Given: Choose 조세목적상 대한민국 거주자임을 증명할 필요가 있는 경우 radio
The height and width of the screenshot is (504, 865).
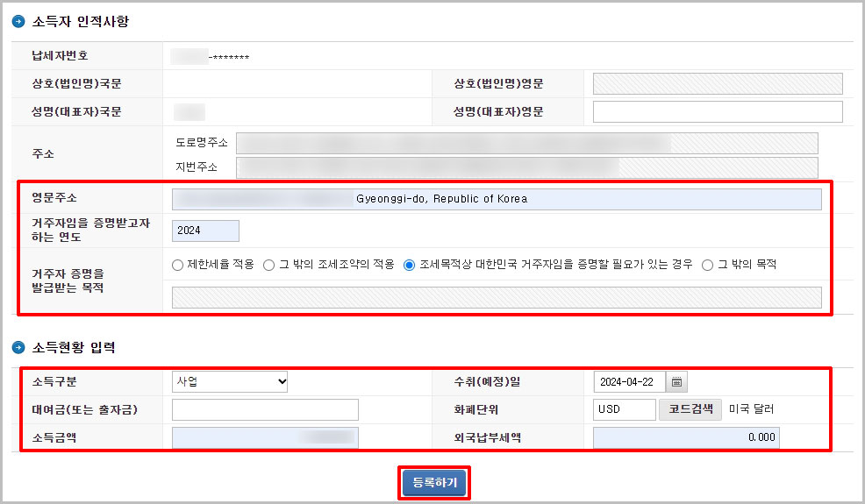Looking at the screenshot, I should click(409, 266).
